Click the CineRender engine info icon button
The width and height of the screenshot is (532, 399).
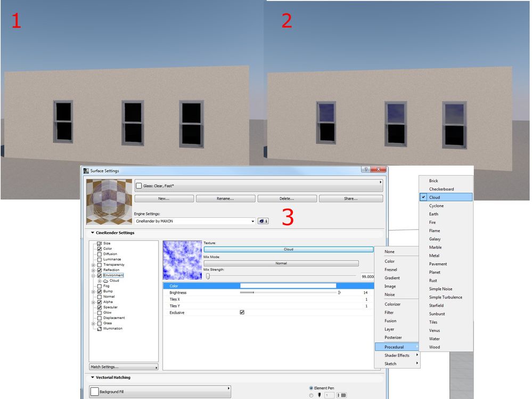(263, 221)
